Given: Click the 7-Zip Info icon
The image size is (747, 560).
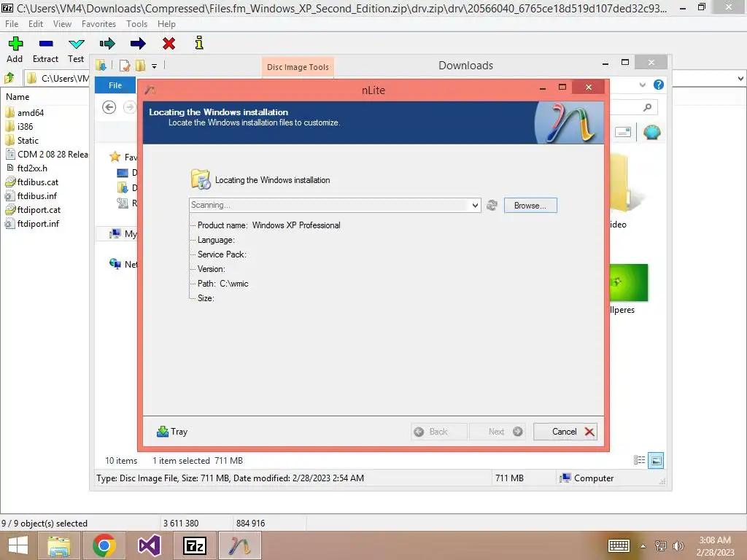Looking at the screenshot, I should (199, 43).
